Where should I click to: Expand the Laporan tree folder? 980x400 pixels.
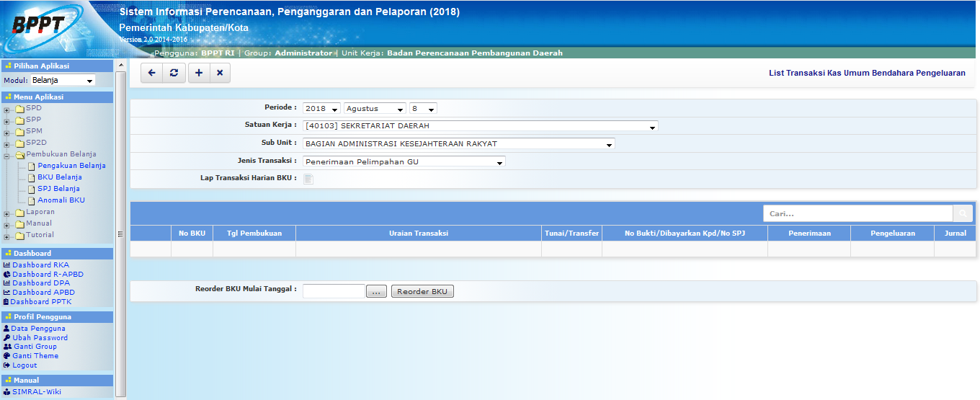[x=6, y=213]
